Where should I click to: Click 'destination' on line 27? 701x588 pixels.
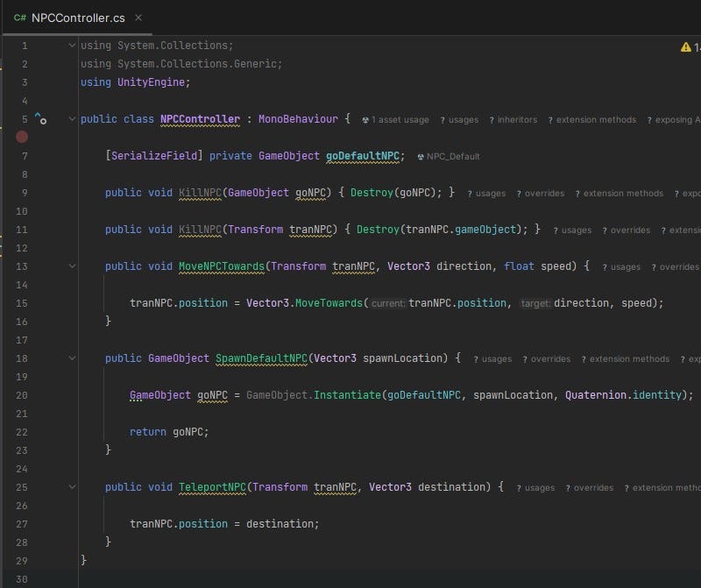point(280,524)
